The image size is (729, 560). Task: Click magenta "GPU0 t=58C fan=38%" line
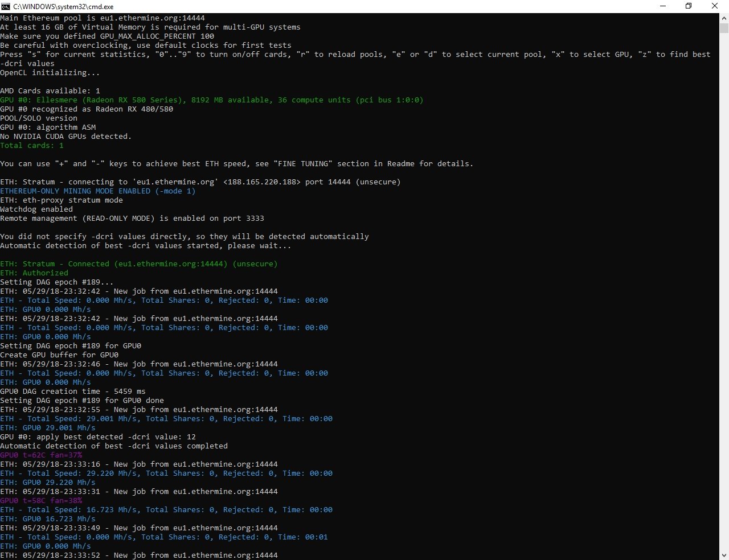41,501
